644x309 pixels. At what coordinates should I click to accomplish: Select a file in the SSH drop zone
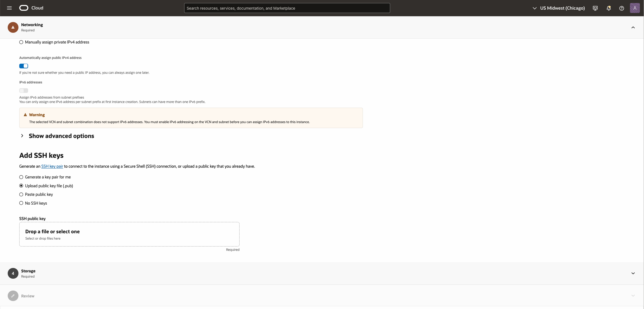point(129,234)
